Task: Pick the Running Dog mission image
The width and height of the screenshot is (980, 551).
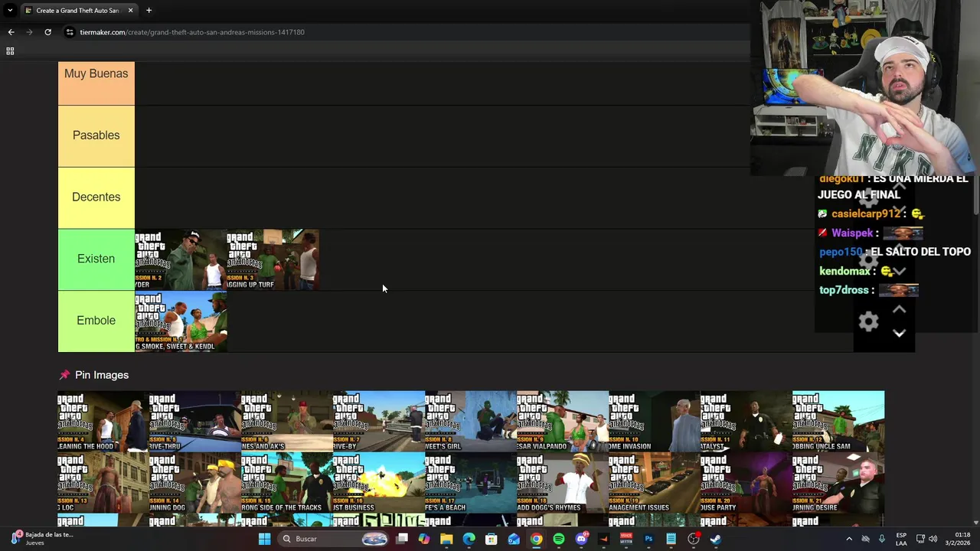Action: [195, 482]
